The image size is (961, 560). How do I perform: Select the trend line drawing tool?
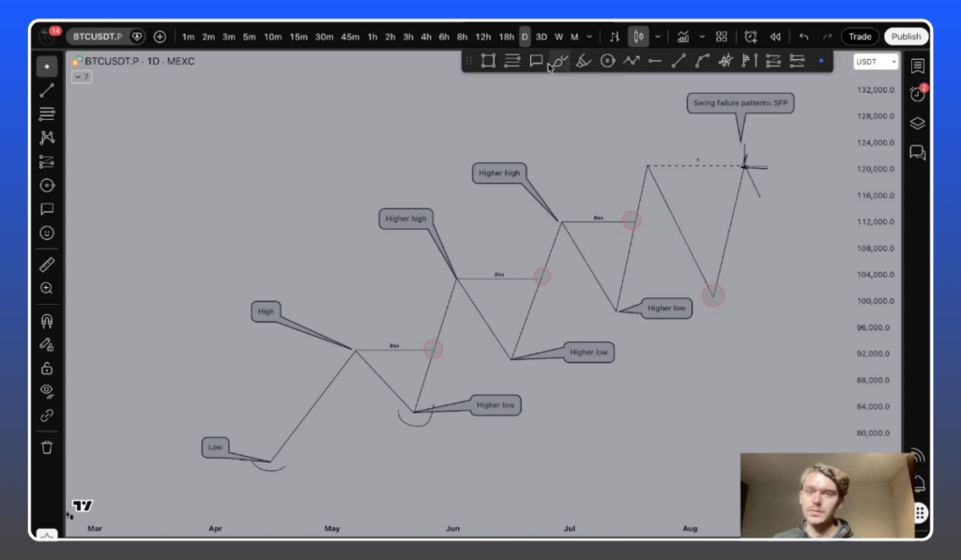pos(47,91)
